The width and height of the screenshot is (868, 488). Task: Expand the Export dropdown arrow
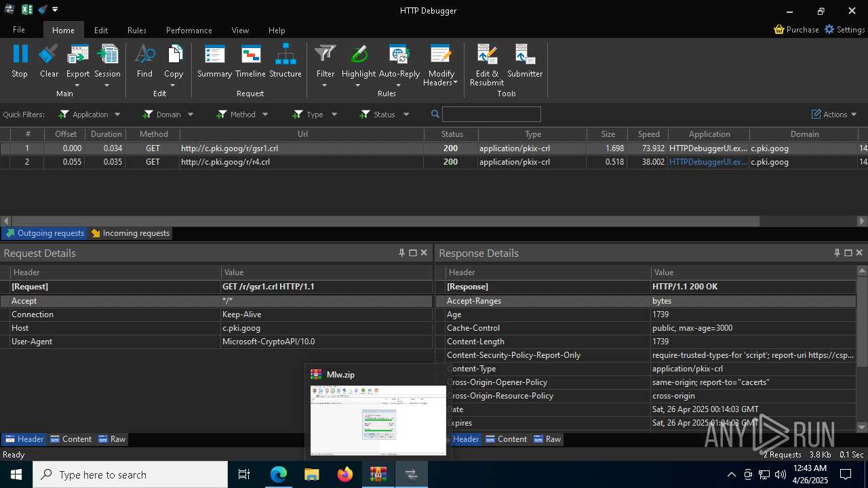coord(77,85)
